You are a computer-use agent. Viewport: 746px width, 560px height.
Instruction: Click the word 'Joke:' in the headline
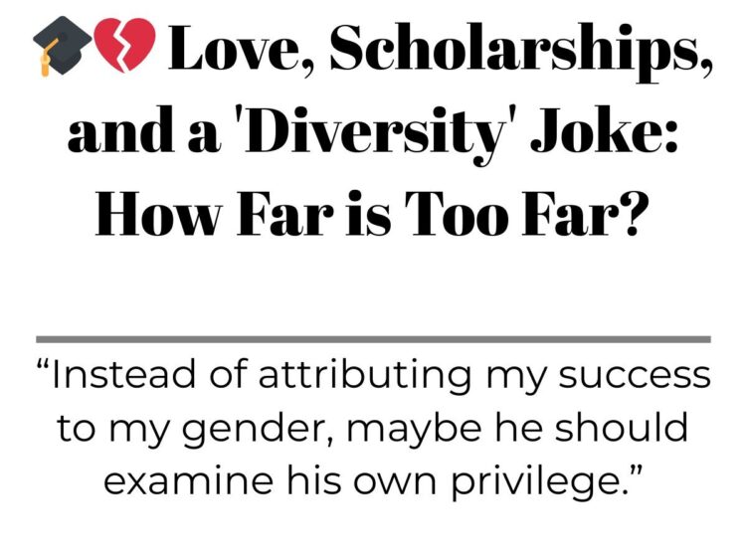(604, 129)
